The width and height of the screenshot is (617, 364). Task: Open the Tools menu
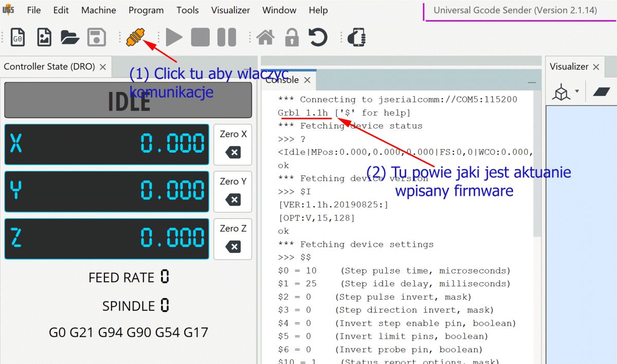188,10
